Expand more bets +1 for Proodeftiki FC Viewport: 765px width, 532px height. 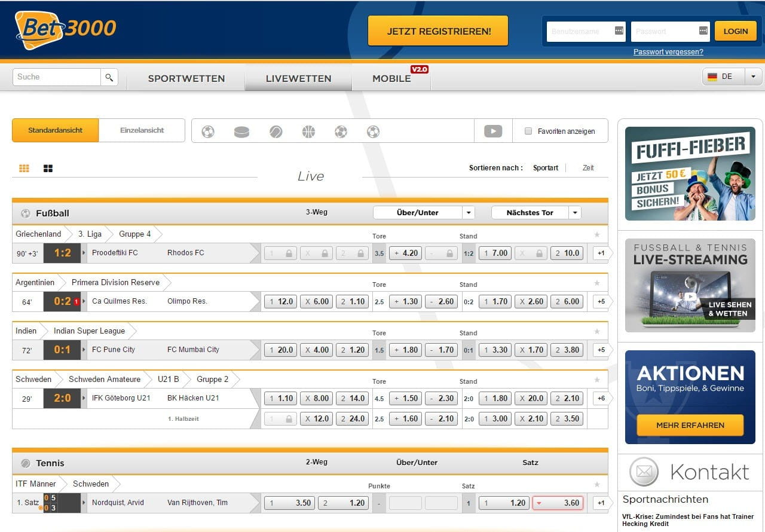pos(601,253)
